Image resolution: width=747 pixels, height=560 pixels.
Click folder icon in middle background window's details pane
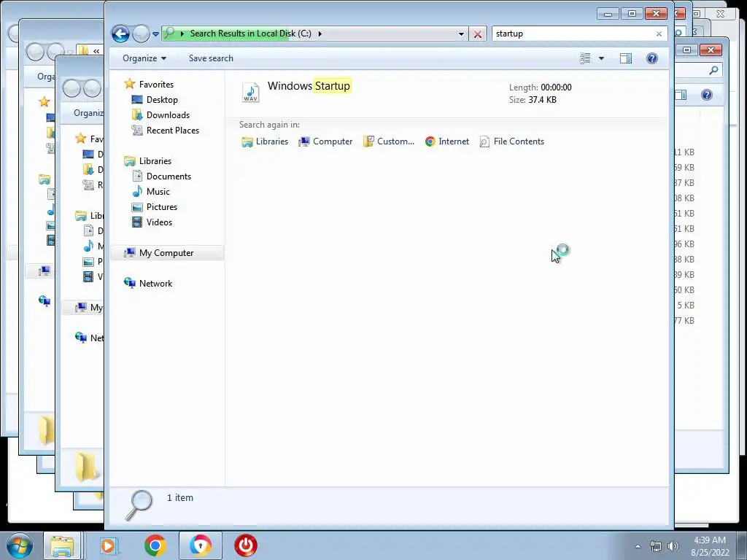coord(87,466)
